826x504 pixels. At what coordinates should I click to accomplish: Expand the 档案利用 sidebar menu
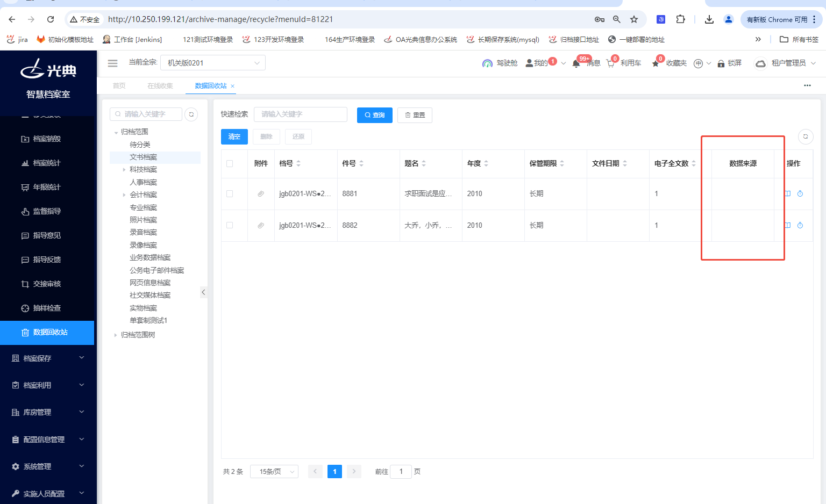[x=48, y=385]
